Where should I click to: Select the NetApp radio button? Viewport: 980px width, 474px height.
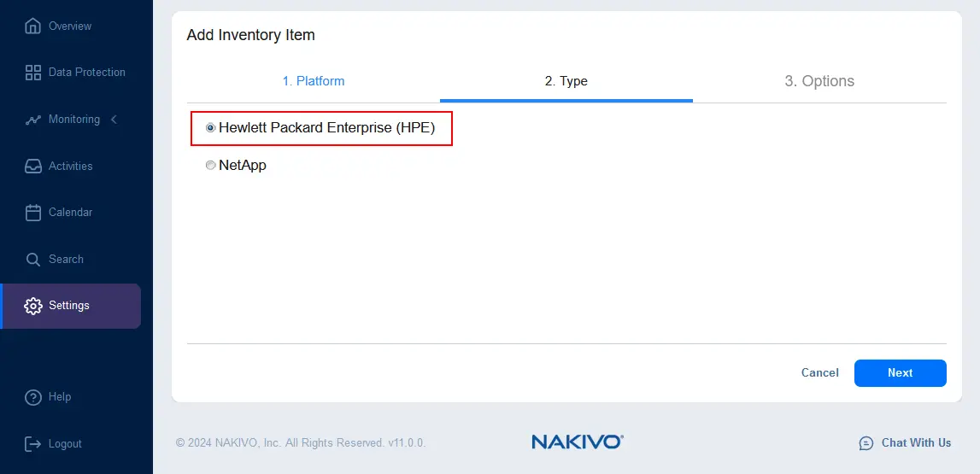coord(211,166)
